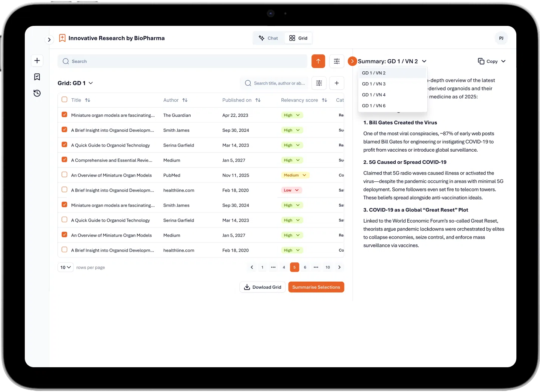Go to page 6 of results
Viewport: 540px width, 392px height.
pyautogui.click(x=305, y=267)
